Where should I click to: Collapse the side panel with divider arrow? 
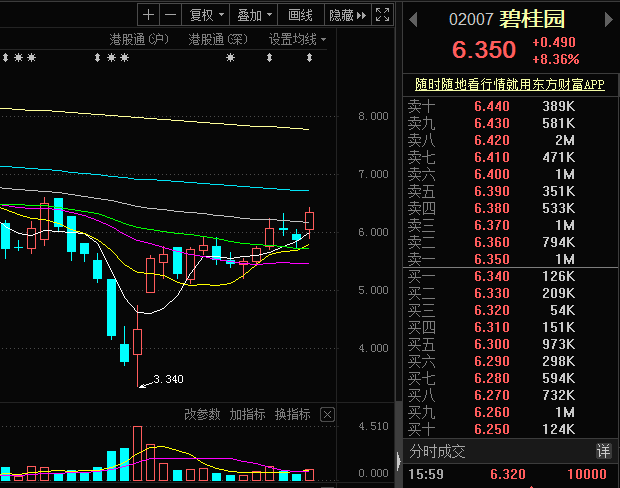coord(399,461)
